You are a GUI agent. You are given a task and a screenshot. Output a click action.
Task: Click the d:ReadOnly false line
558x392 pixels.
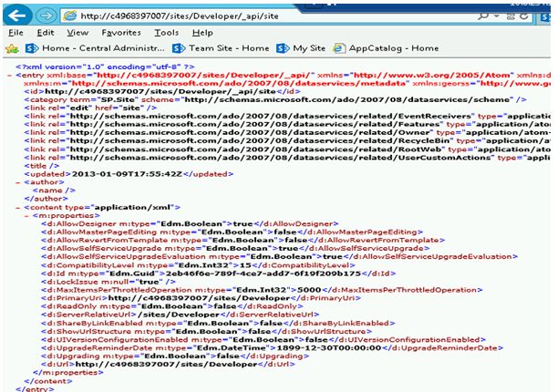point(172,306)
